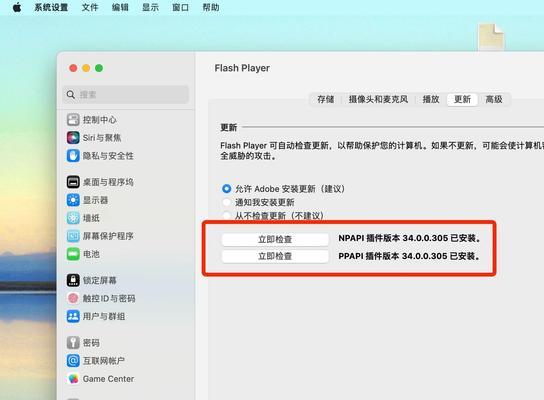The height and width of the screenshot is (400, 544).
Task: Select the 互联网帐户 icon
Action: [73, 361]
